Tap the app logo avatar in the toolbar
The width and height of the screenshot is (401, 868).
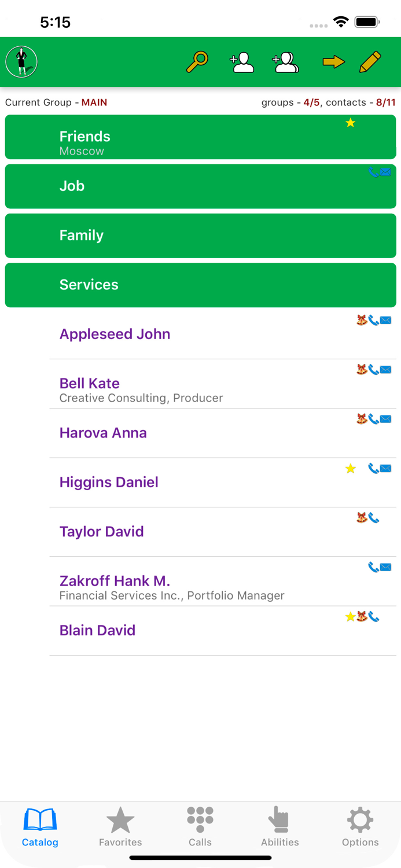(21, 61)
